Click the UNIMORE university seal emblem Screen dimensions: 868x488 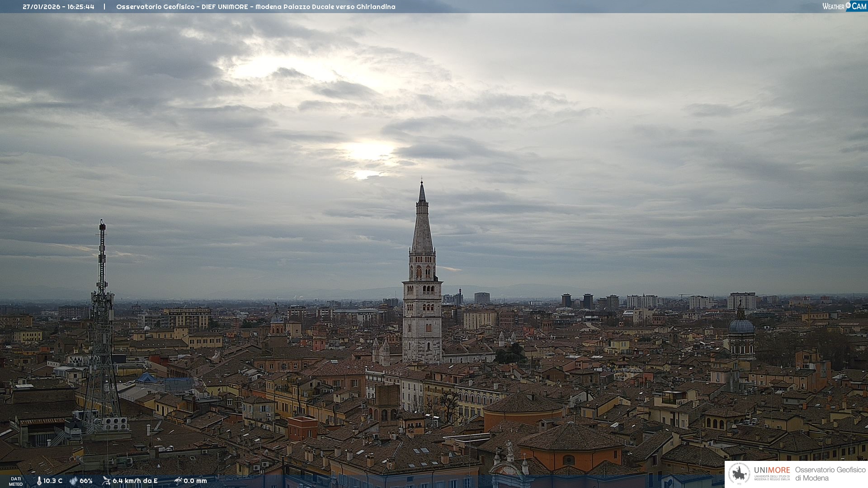click(x=740, y=474)
